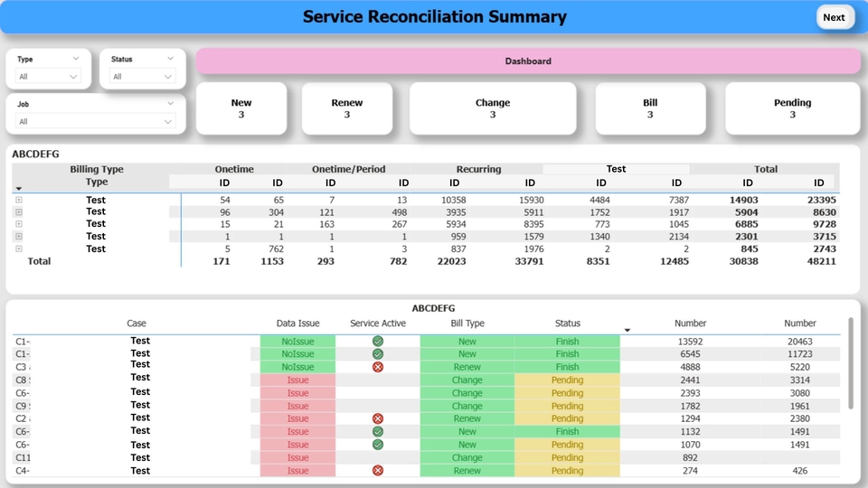The height and width of the screenshot is (488, 868).
Task: Click the vertical scrollbar of the case table
Action: tap(850, 361)
